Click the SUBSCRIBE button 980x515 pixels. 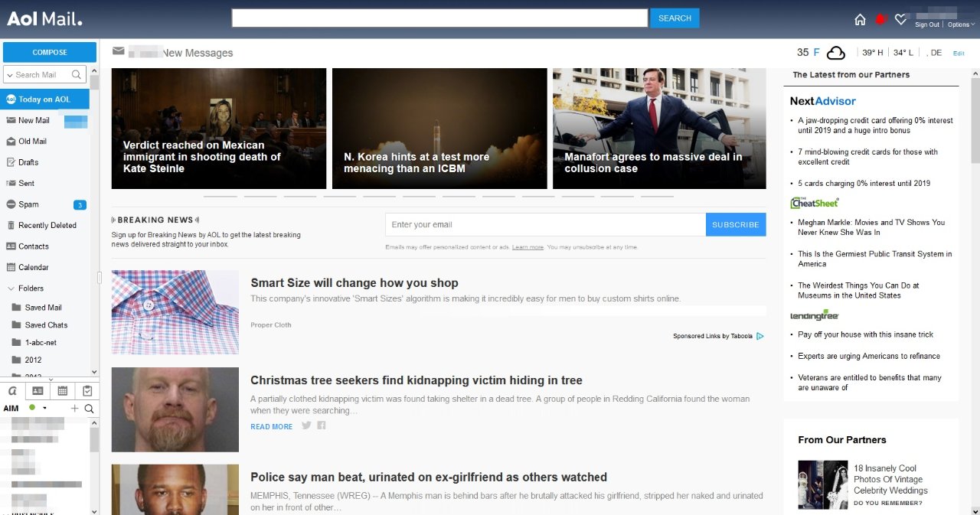pyautogui.click(x=736, y=224)
